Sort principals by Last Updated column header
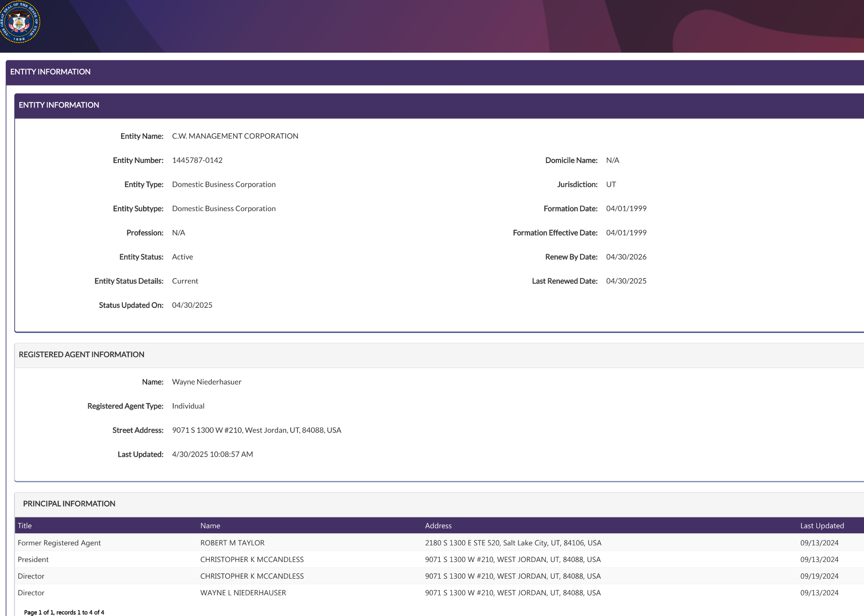 click(x=822, y=526)
